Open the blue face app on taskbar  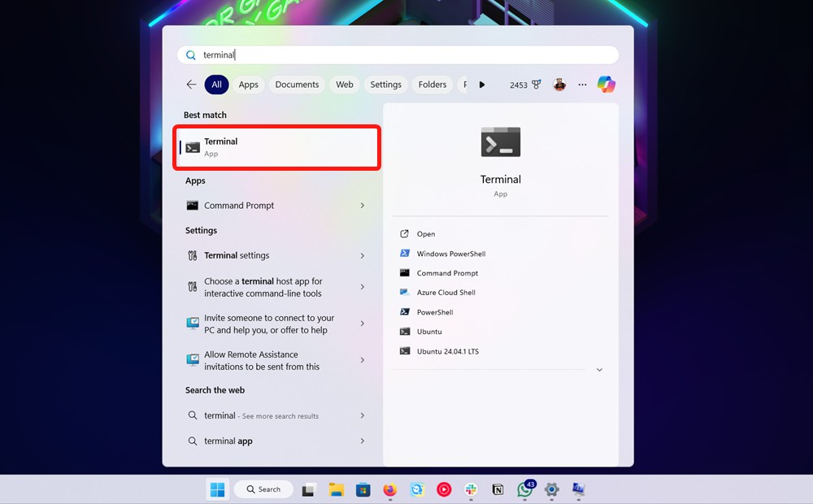pyautogui.click(x=417, y=489)
